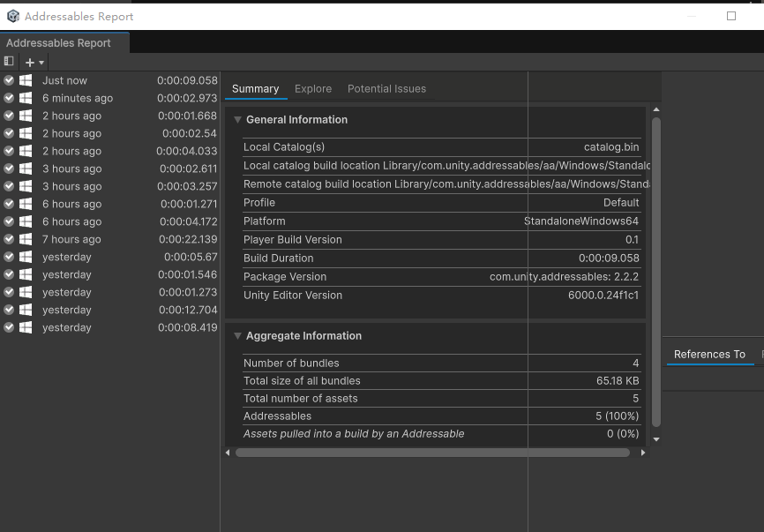Click Windows icon of 0:00:01.546 build
The height and width of the screenshot is (532, 764).
coord(26,274)
